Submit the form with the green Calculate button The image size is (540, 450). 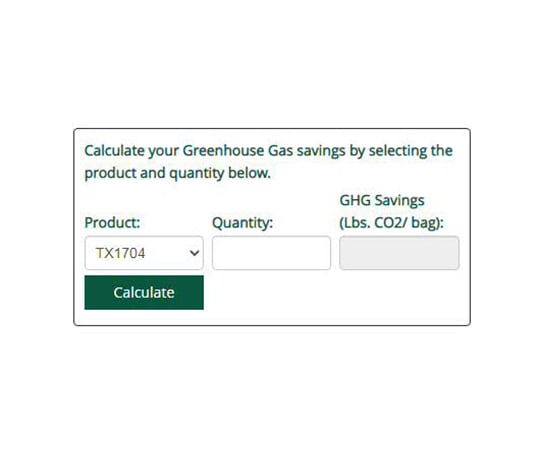pyautogui.click(x=144, y=293)
